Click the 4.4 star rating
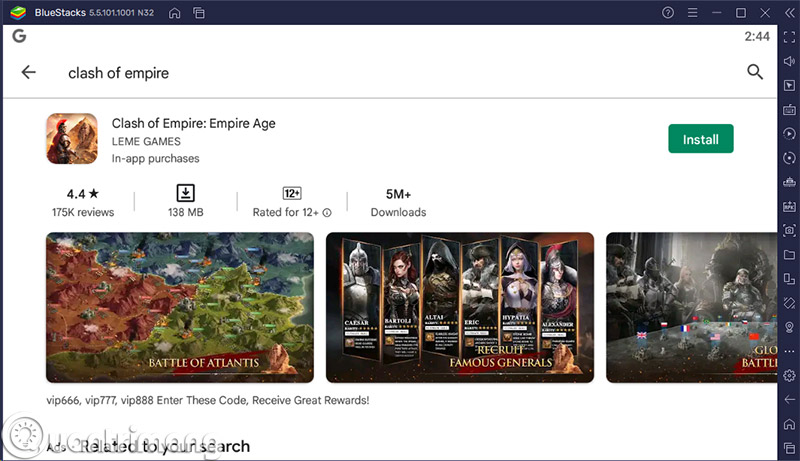Screen dimensions: 800x461 click(x=83, y=194)
